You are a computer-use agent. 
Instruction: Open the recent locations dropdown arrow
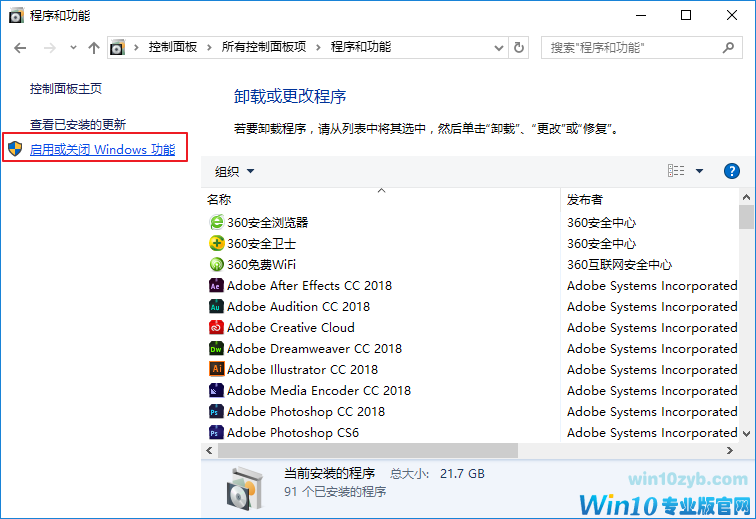tap(73, 48)
